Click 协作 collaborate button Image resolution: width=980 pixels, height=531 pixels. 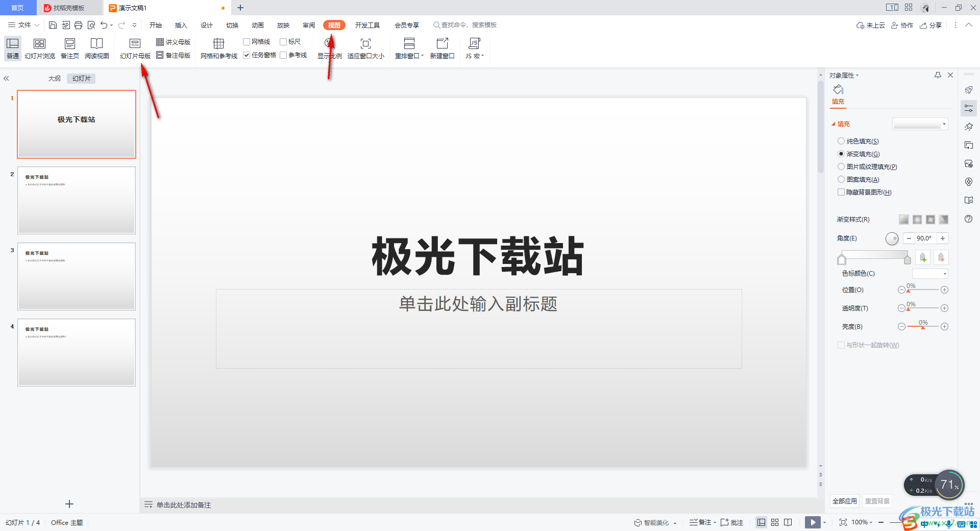[902, 25]
